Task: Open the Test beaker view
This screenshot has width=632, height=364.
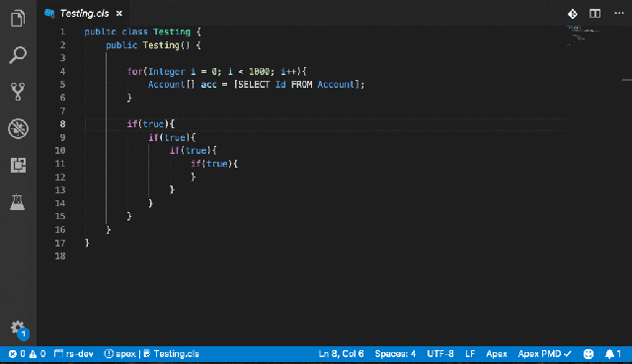Action: coord(18,202)
